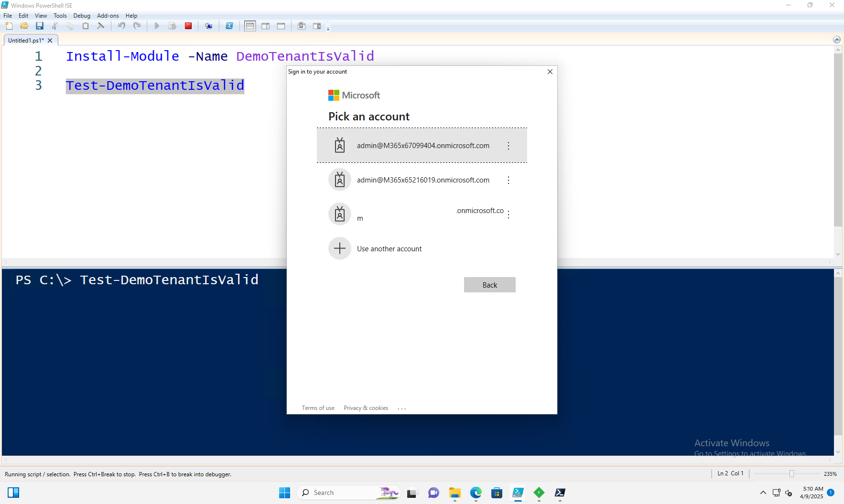Open the clock showing 5:10 AM
Screen dimensions: 844x504
812,493
